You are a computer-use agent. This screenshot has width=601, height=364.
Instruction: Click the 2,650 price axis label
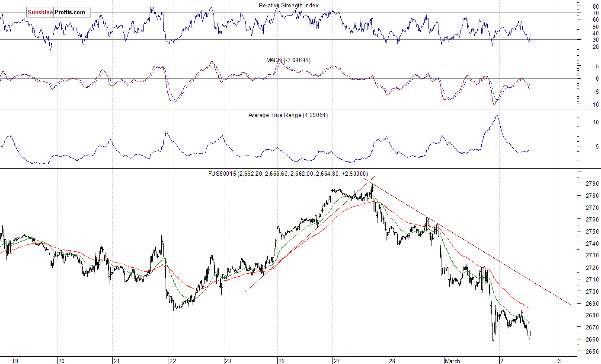(592, 351)
